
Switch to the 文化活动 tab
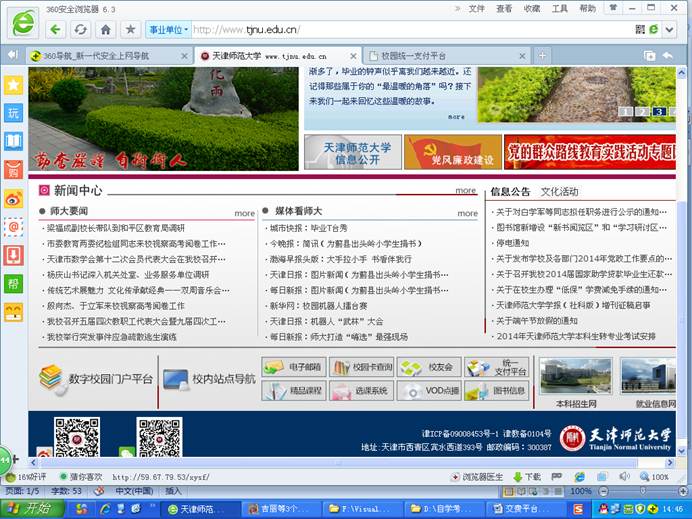click(x=560, y=192)
